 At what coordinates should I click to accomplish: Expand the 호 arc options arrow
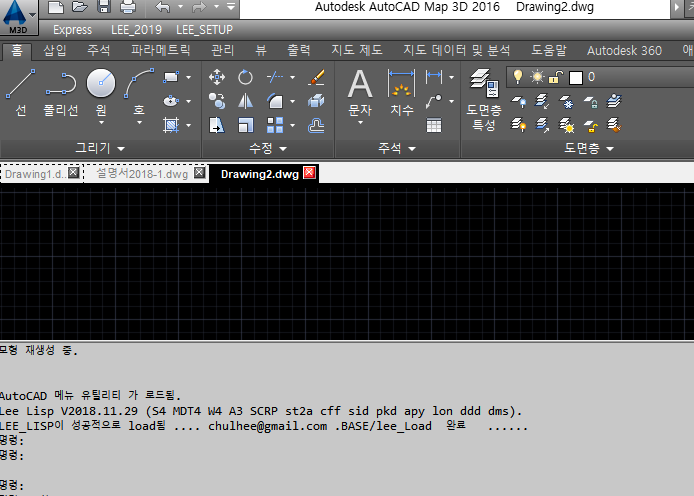139,123
